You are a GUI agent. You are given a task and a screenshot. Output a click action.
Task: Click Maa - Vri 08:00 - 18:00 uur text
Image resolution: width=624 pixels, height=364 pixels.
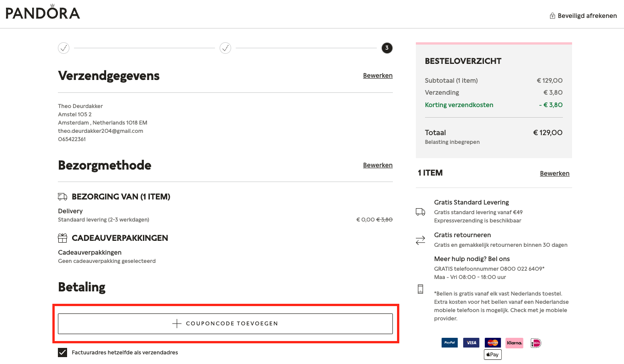coord(470,277)
